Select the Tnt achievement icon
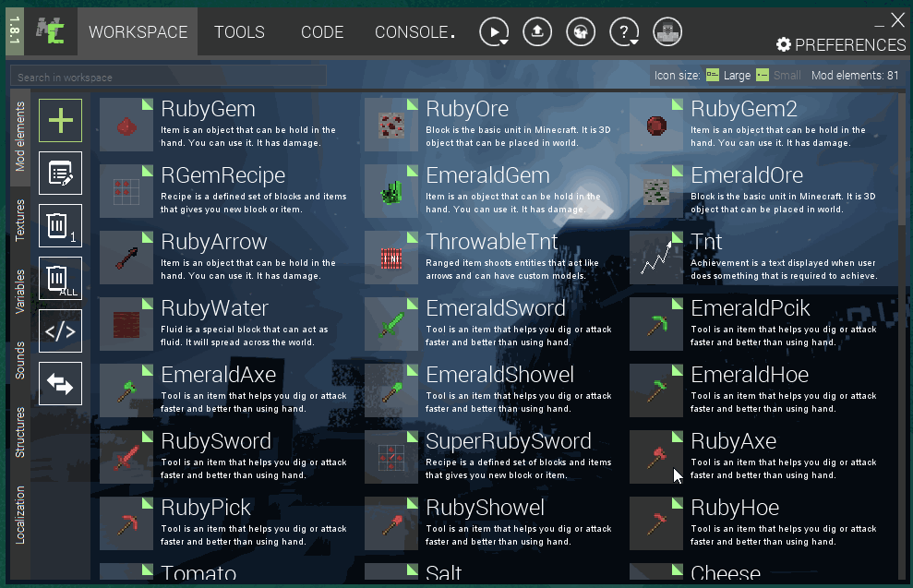 pos(656,258)
